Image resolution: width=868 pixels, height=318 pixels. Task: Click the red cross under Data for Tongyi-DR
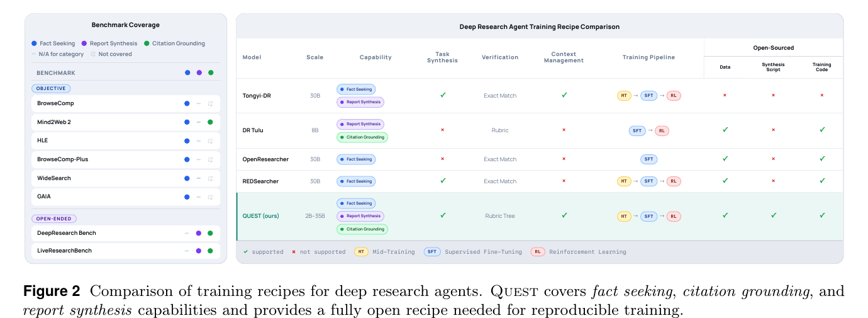pyautogui.click(x=725, y=95)
